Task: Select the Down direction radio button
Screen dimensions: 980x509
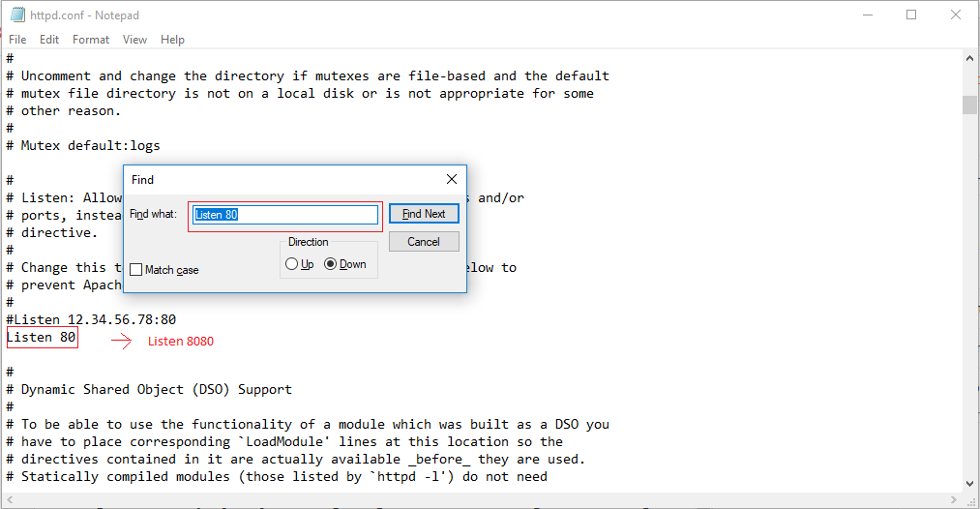Action: click(x=331, y=264)
